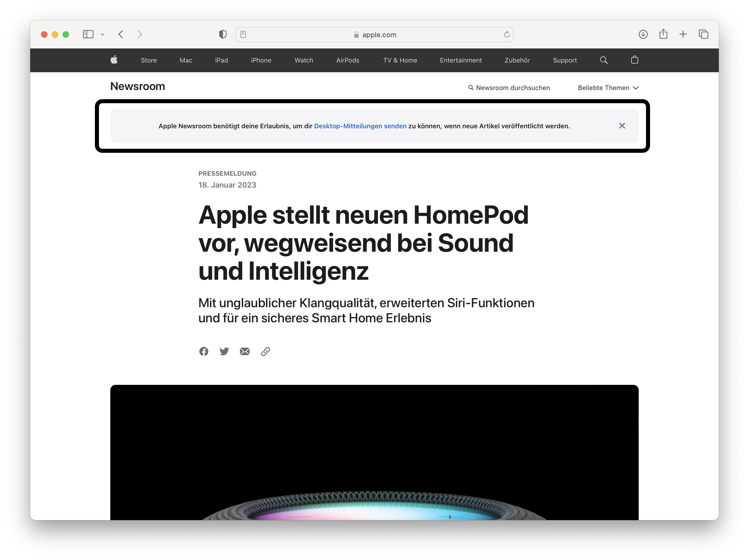Viewport: 749px width, 560px height.
Task: Show Safari downloads
Action: (643, 34)
